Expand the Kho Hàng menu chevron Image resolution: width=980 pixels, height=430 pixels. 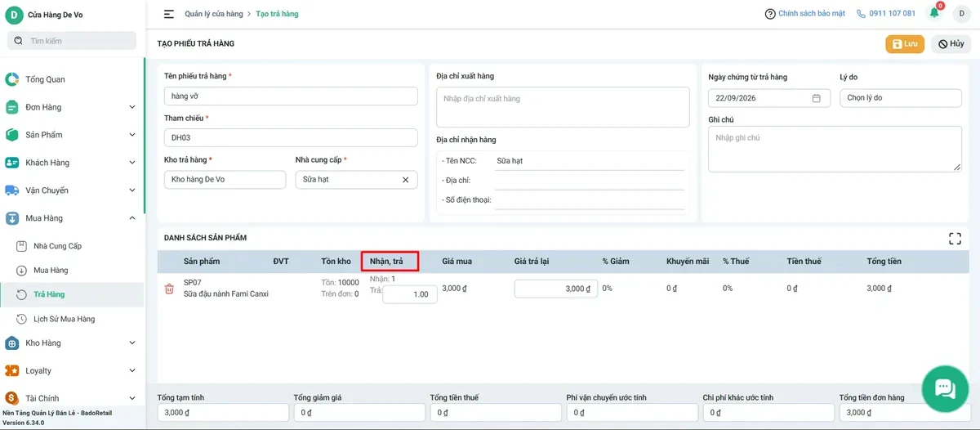pyautogui.click(x=132, y=343)
